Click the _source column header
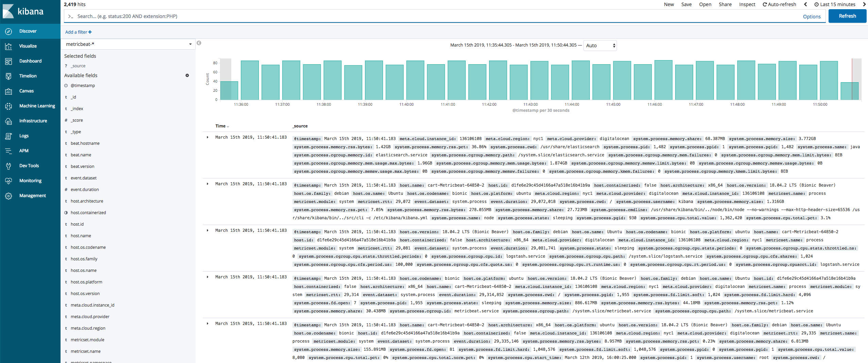 pos(300,126)
